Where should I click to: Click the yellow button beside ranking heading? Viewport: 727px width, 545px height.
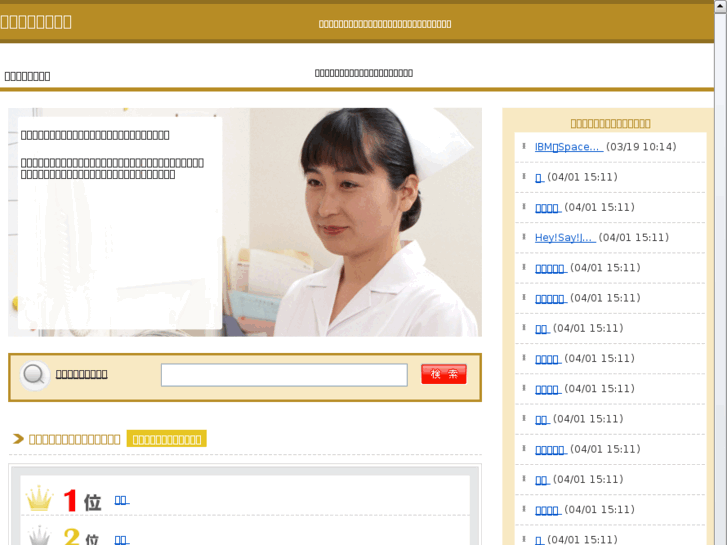(166, 439)
